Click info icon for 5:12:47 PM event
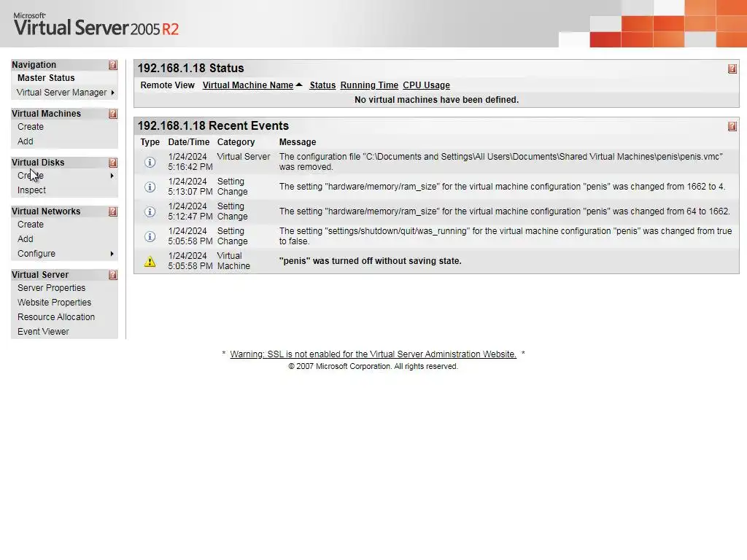The height and width of the screenshot is (560, 747). point(150,212)
